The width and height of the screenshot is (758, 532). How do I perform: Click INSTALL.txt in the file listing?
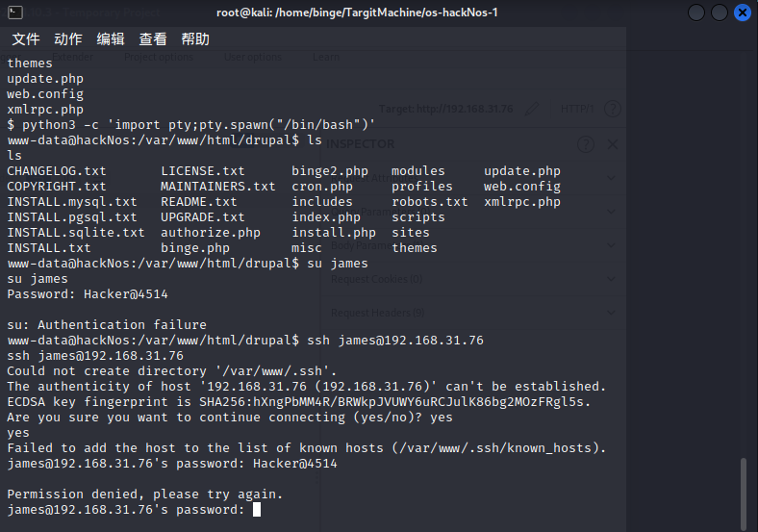click(49, 248)
